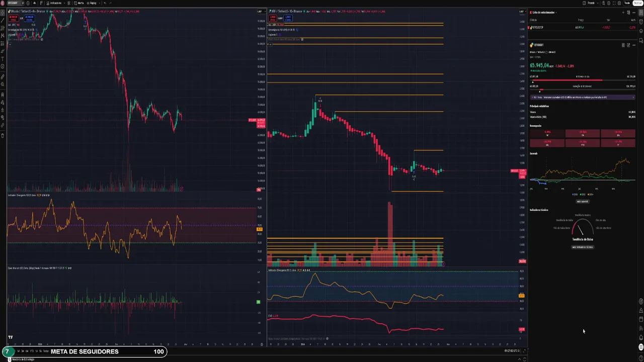644x362 pixels.
Task: Open the chat bubbles icon in right sidebar
Action: (x=641, y=41)
